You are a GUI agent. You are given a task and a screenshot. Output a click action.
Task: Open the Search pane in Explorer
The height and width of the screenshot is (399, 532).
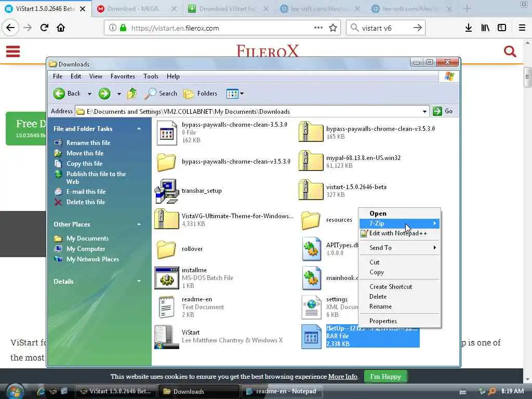tap(161, 94)
